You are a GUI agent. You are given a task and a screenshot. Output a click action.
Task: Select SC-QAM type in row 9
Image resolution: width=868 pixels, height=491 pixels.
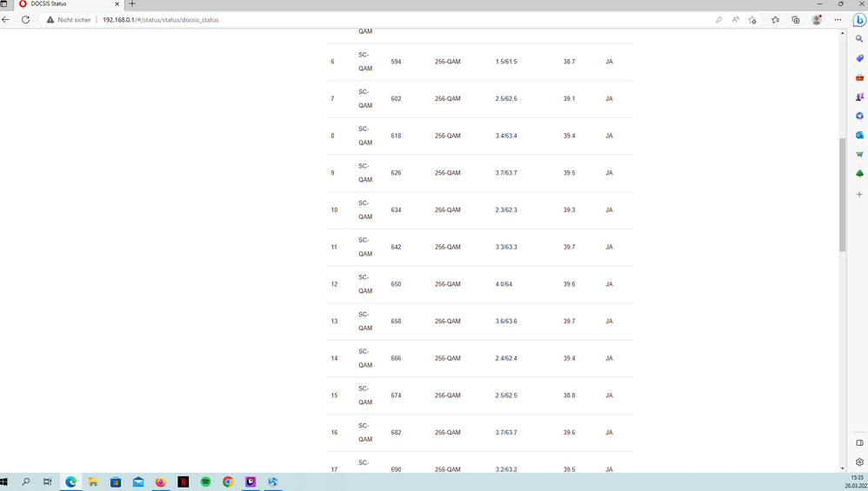tap(364, 173)
